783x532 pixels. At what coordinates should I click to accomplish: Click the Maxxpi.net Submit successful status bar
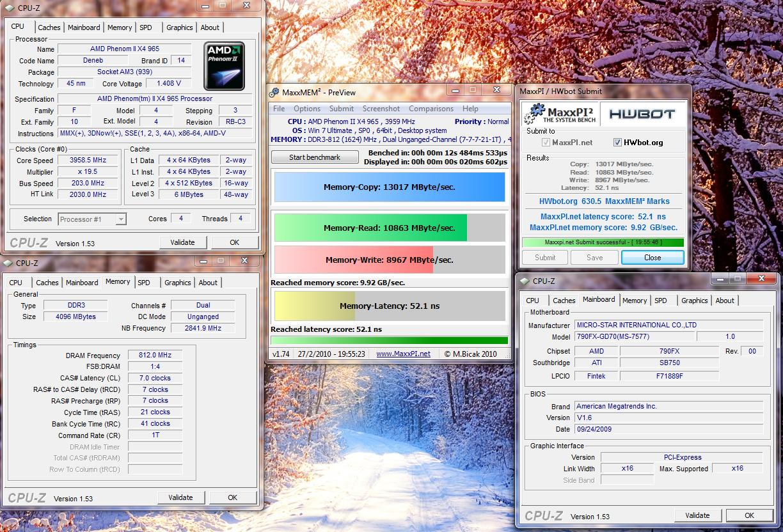(x=603, y=242)
